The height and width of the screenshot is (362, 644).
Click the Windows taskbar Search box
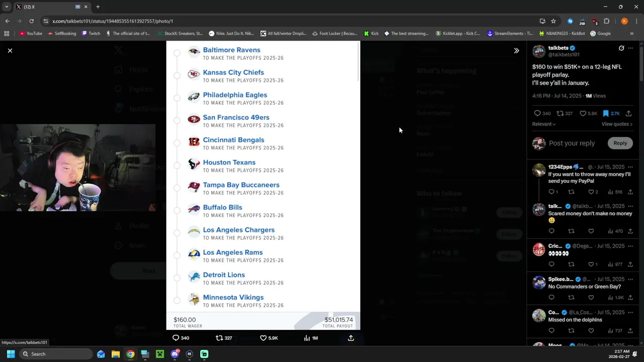click(x=56, y=354)
